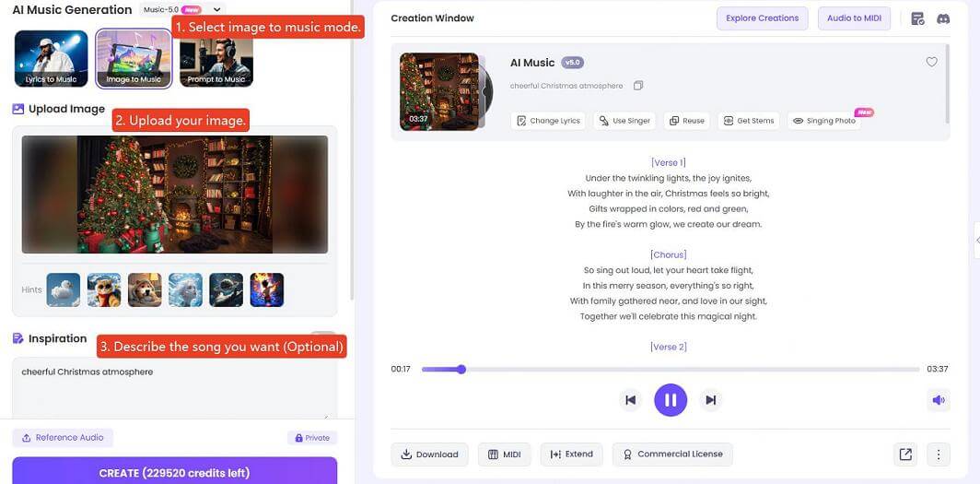Get Commercial License
The image size is (980, 484).
click(672, 454)
